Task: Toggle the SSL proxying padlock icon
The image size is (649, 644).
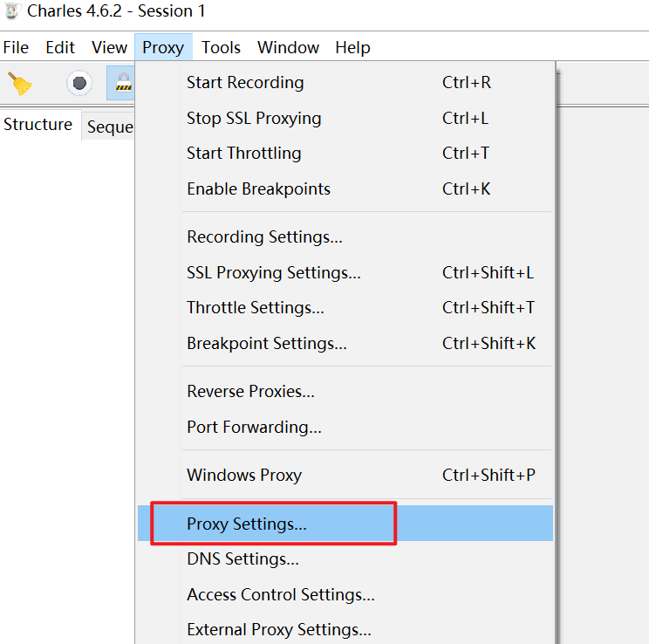Action: (x=123, y=82)
